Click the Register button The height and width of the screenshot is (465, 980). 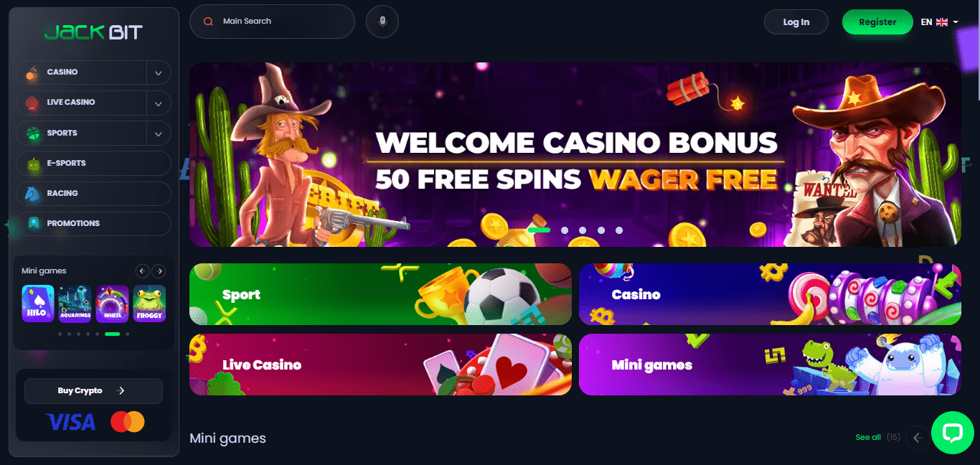tap(877, 22)
